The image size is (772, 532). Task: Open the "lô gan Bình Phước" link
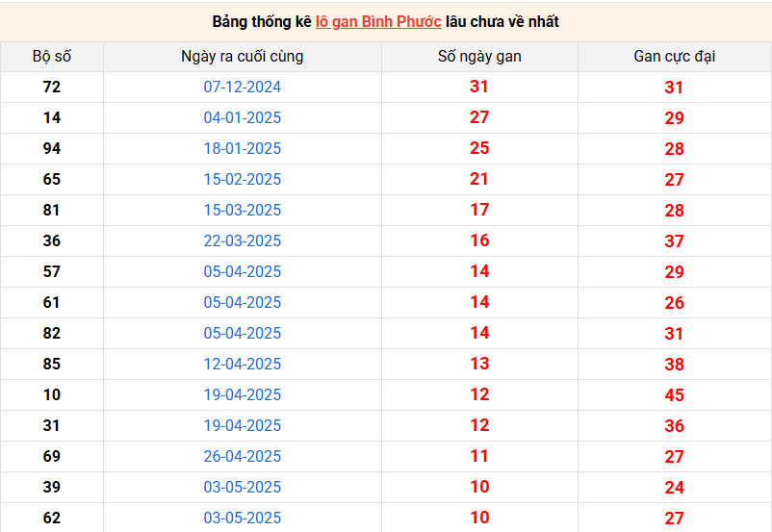tap(378, 21)
